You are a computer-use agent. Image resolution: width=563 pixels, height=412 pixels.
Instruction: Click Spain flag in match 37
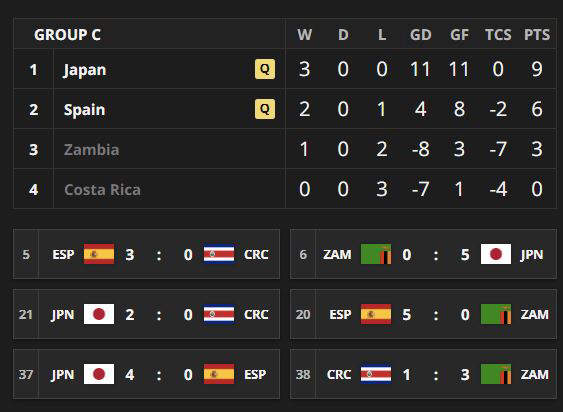(219, 374)
